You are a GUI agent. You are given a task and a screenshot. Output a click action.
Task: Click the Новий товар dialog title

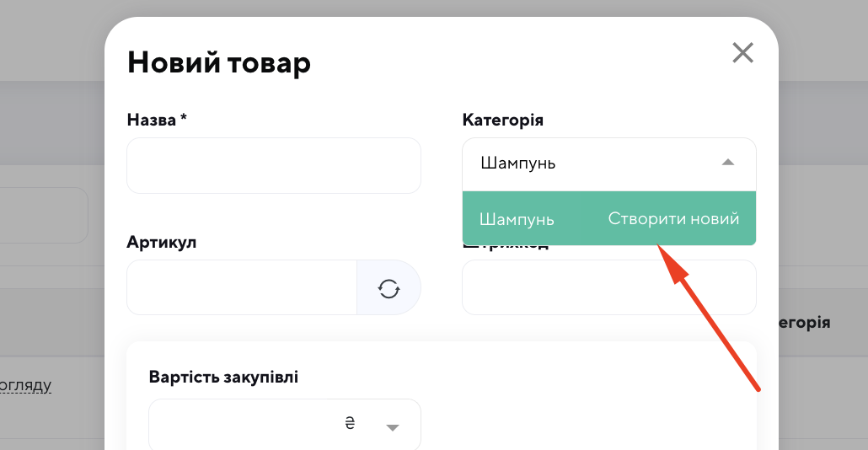(218, 62)
